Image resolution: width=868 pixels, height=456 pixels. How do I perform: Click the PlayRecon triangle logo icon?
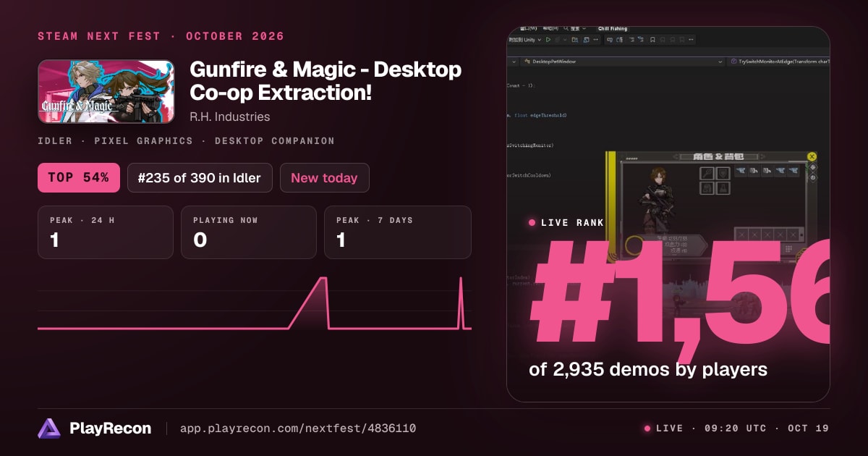click(49, 428)
